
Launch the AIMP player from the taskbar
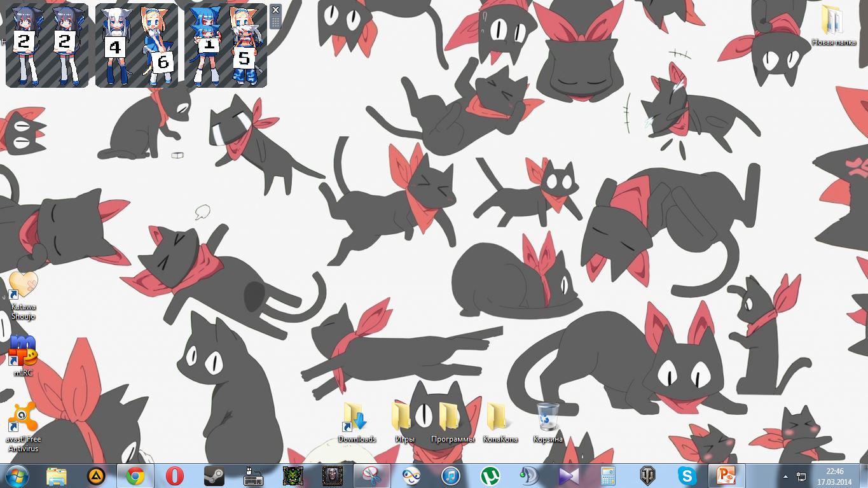tap(96, 476)
